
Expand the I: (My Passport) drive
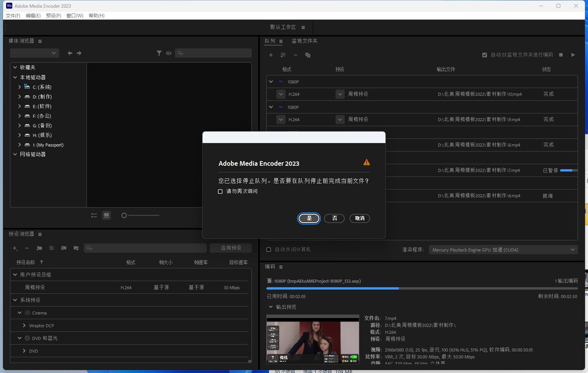click(x=20, y=145)
